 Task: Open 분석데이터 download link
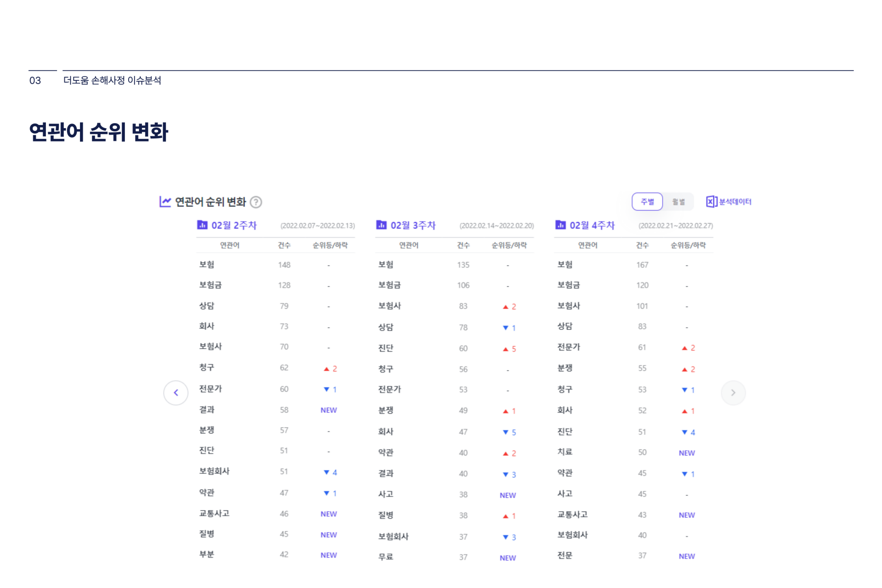coord(735,202)
